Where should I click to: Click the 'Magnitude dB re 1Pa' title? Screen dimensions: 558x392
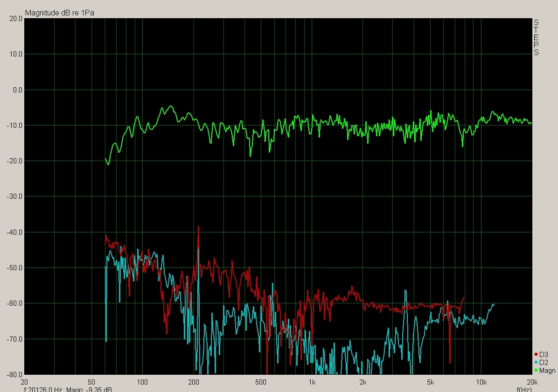tap(60, 13)
